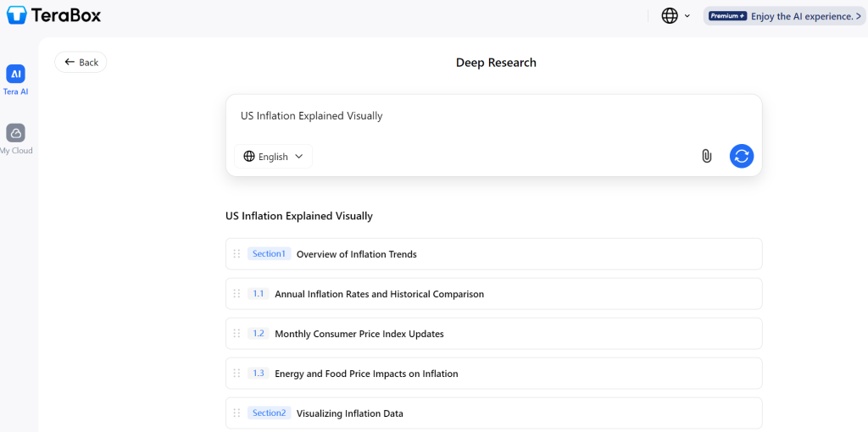The image size is (868, 432).
Task: Open the English language dropdown
Action: coord(273,157)
